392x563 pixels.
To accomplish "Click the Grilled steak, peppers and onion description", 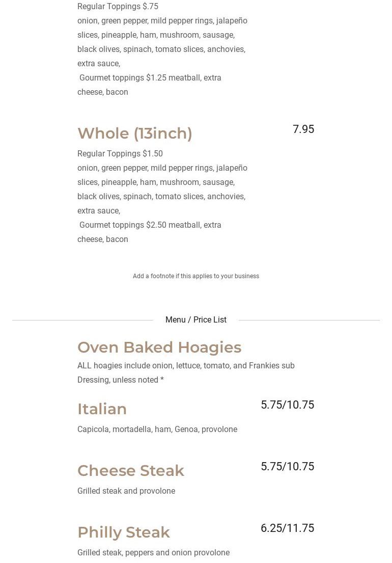I will tap(153, 553).
